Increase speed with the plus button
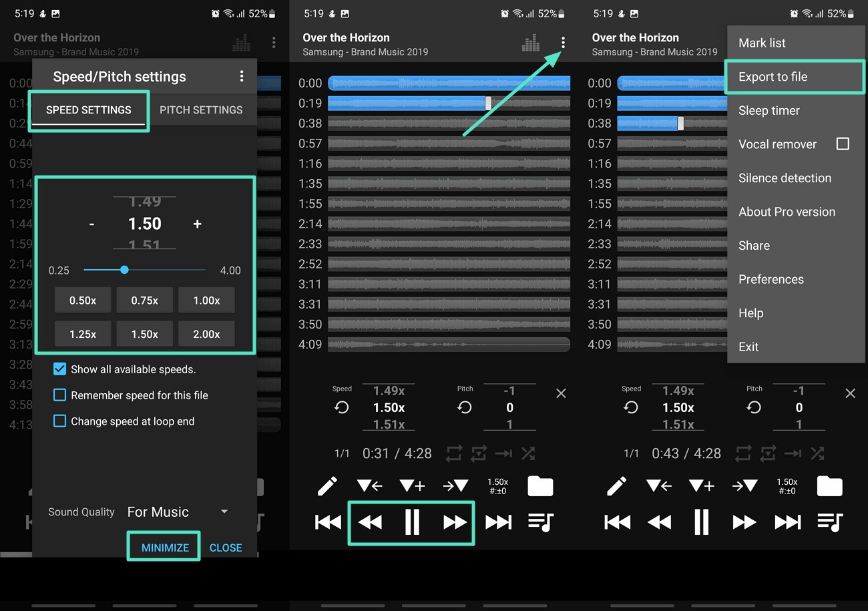 tap(197, 224)
